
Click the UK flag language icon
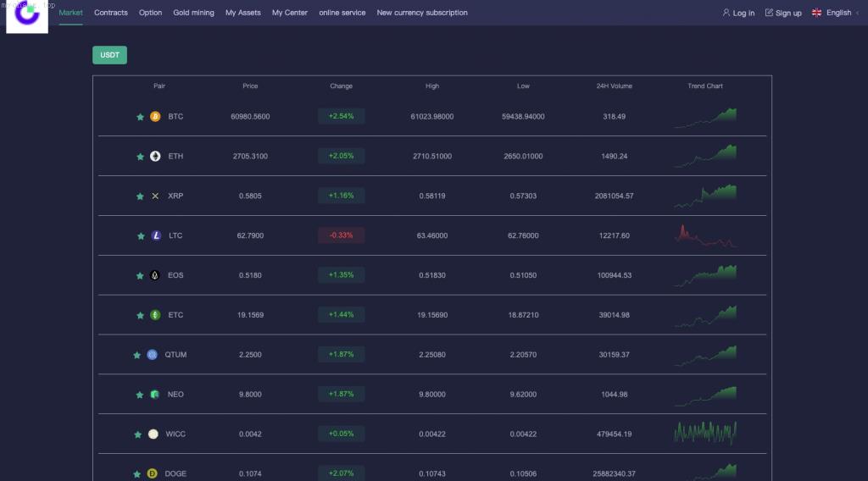tap(816, 12)
